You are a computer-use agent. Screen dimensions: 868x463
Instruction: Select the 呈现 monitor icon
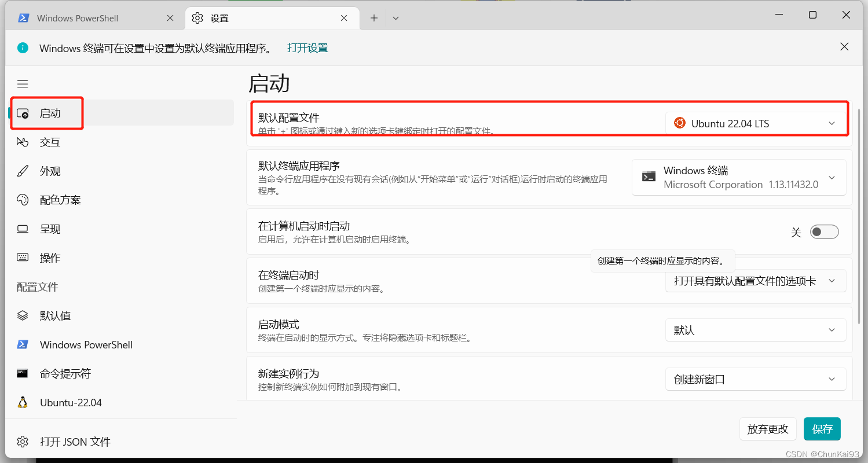coord(23,229)
